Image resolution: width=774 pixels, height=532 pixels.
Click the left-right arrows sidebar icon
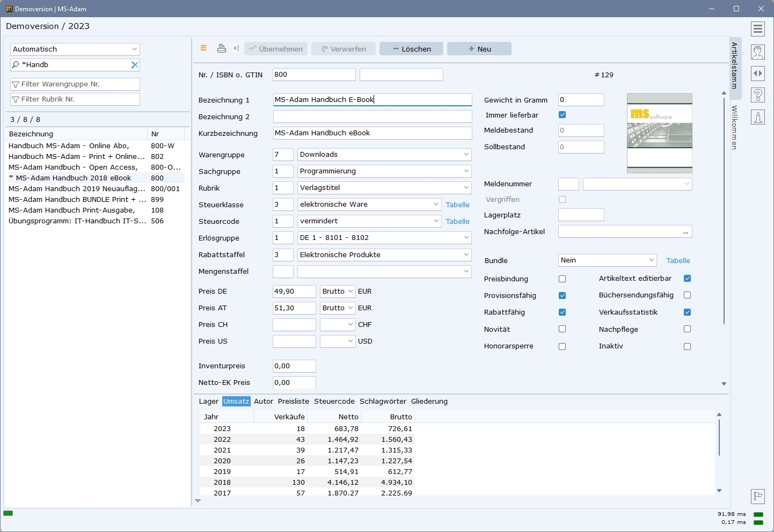click(758, 74)
